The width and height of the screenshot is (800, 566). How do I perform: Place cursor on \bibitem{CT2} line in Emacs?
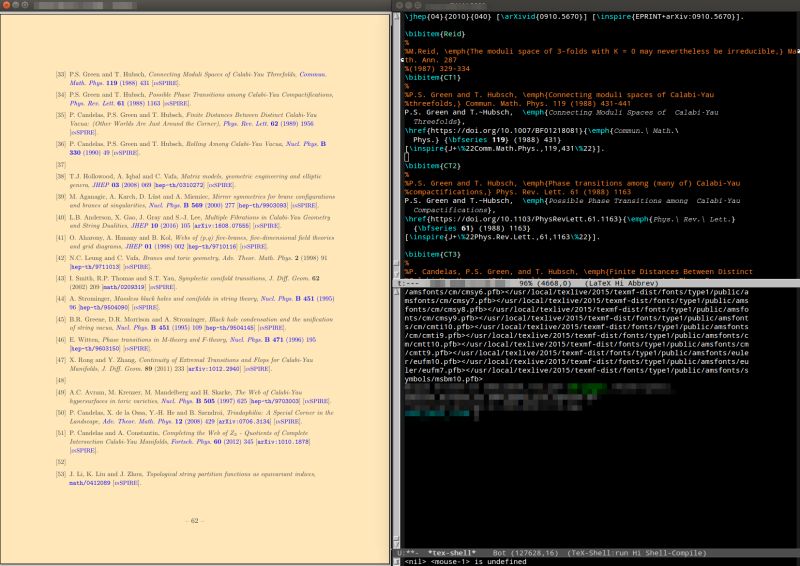coord(433,166)
